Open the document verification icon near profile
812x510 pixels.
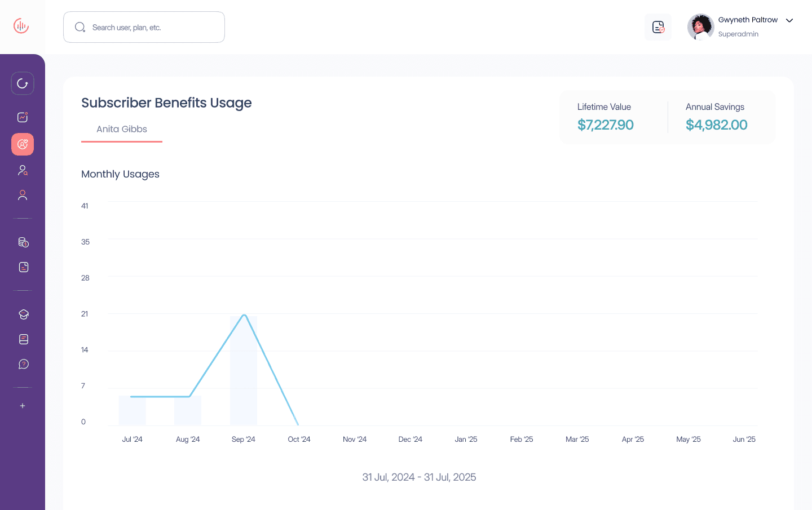point(657,26)
